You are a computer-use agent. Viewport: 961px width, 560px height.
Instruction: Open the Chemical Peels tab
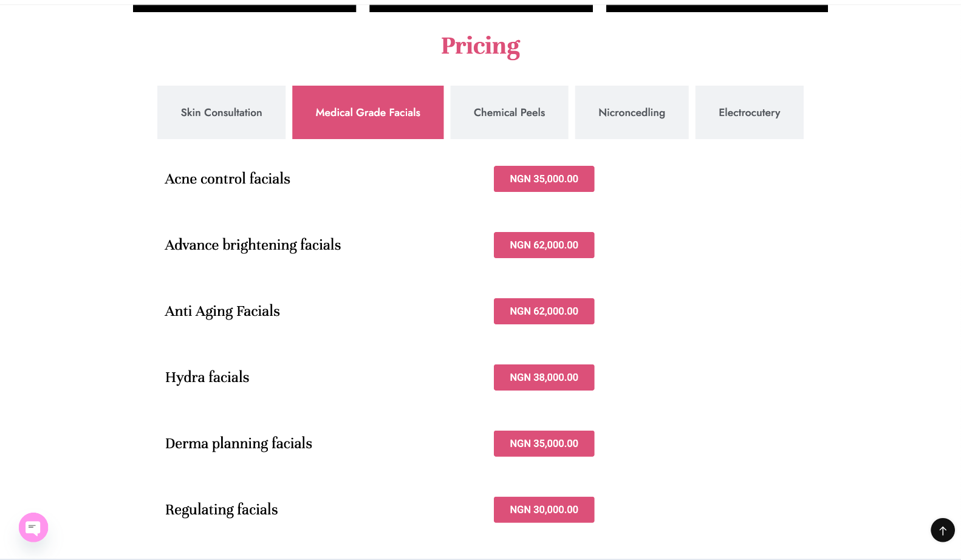(x=510, y=112)
